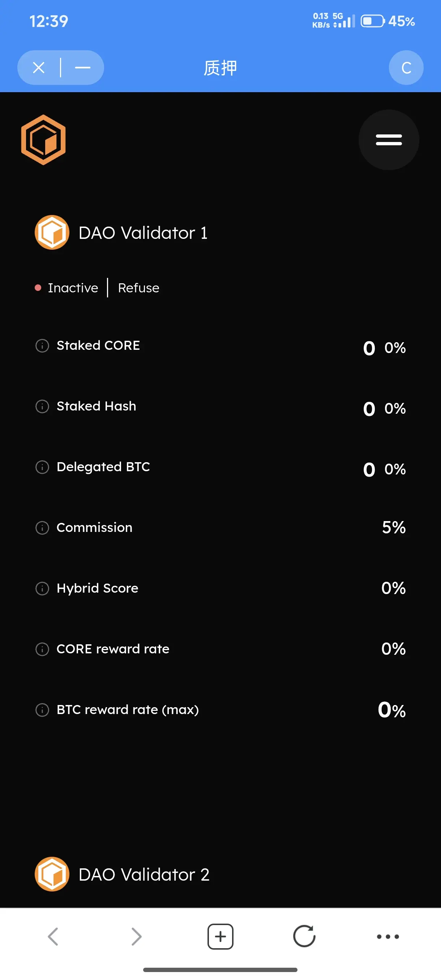The image size is (441, 980).
Task: Click the Core orange hexagon logo
Action: (43, 139)
